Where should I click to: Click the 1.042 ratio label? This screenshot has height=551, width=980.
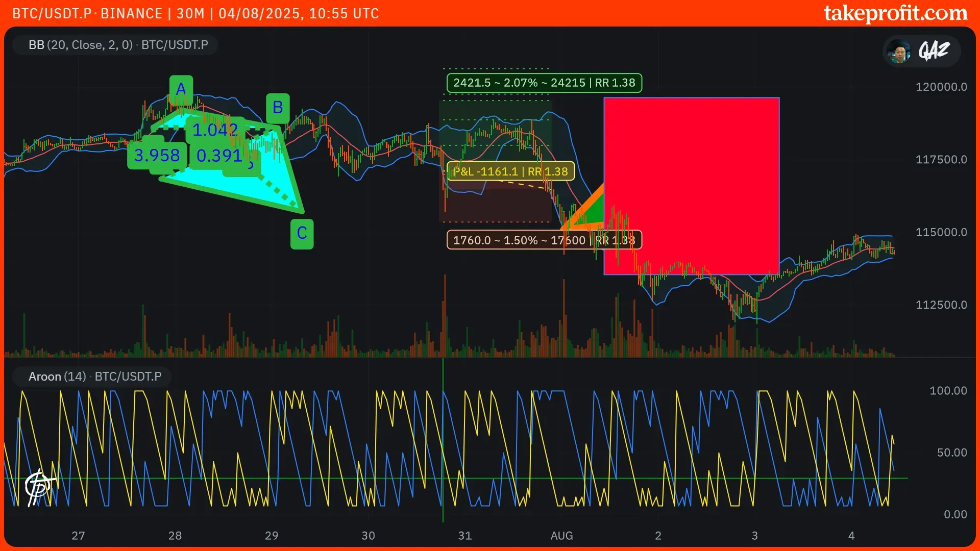[215, 130]
